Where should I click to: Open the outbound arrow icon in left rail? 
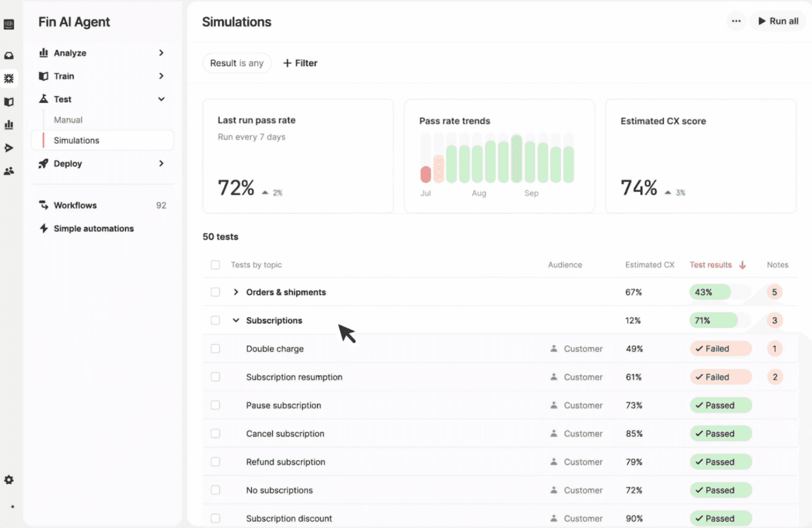pyautogui.click(x=9, y=148)
